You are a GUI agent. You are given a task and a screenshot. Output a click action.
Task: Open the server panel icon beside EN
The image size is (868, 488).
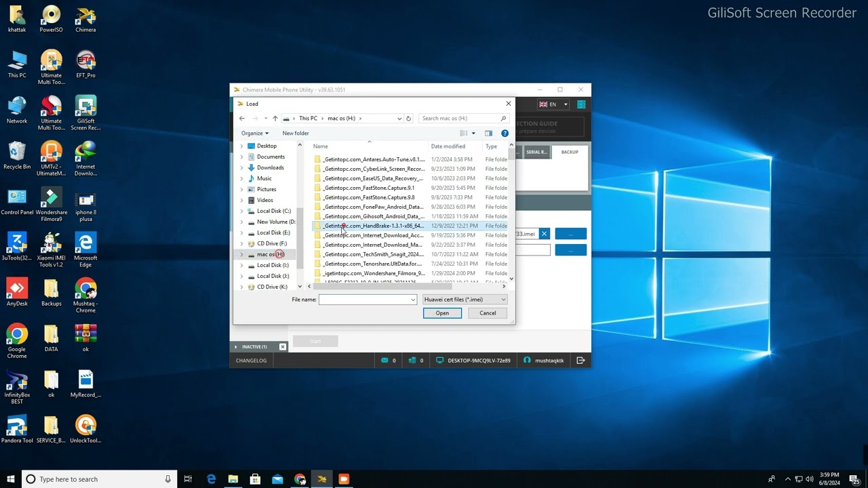tap(581, 104)
